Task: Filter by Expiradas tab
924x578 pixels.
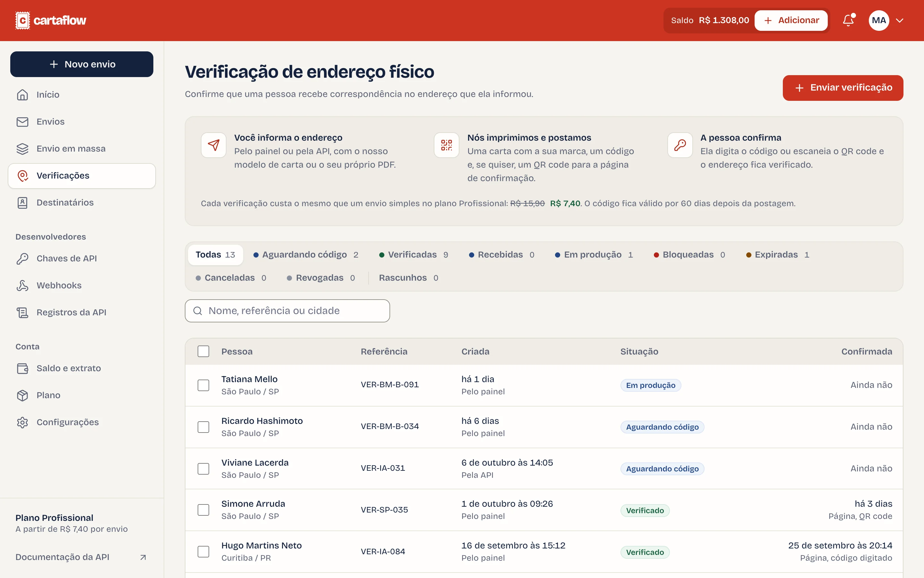Action: pos(778,255)
